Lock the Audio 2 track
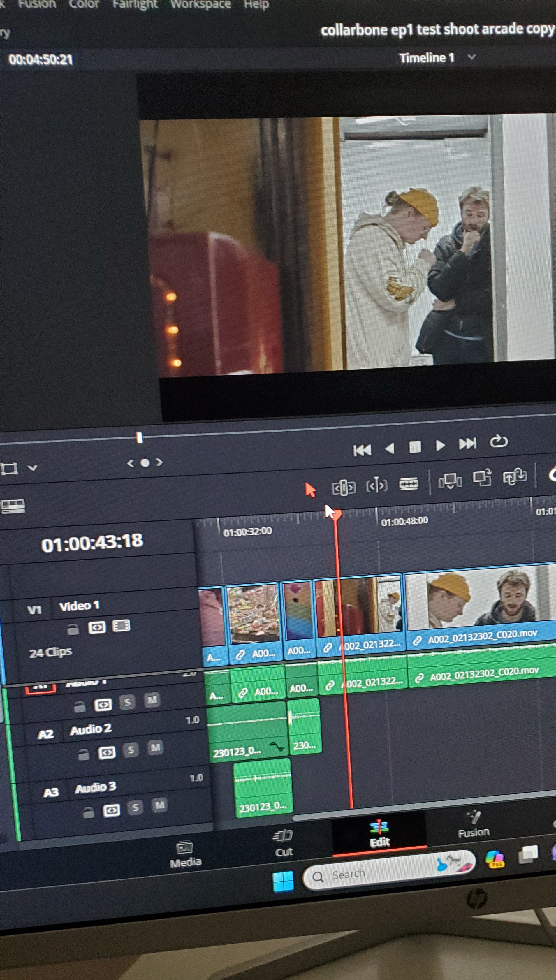 83,755
